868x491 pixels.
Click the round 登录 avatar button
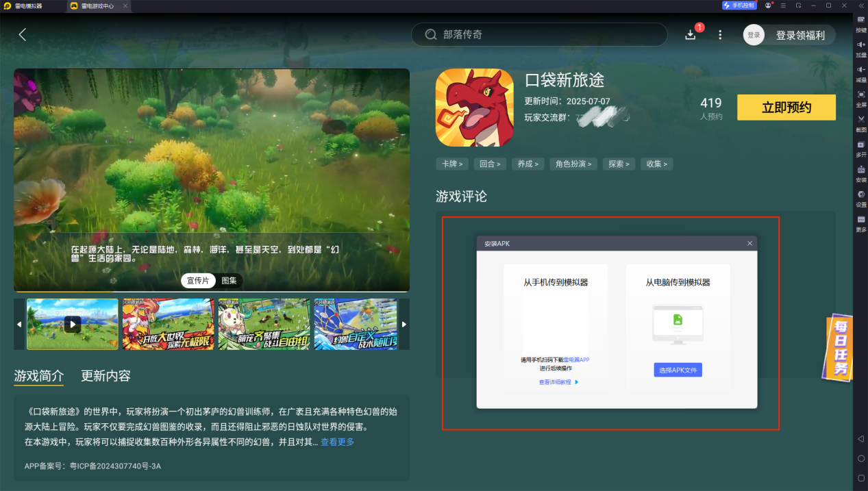pyautogui.click(x=754, y=35)
